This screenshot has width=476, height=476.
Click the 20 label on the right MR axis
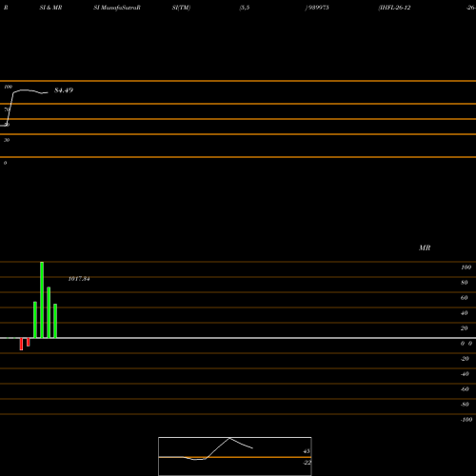point(465,328)
